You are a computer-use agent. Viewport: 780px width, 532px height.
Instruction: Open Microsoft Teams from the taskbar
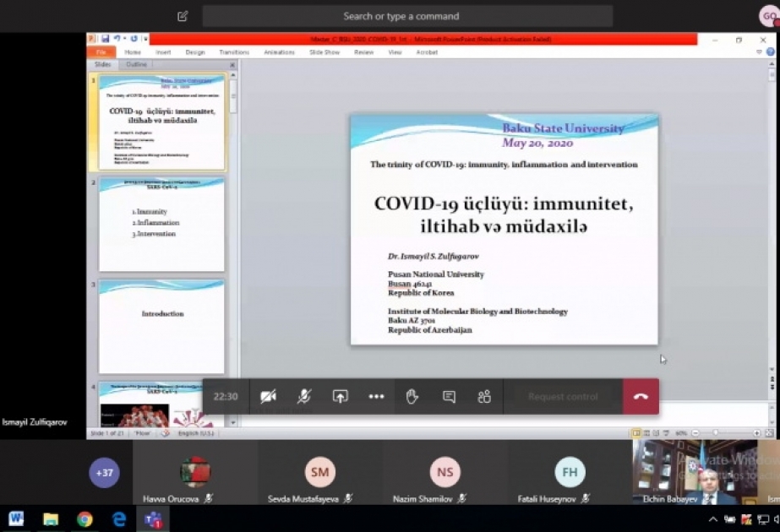coord(153,519)
